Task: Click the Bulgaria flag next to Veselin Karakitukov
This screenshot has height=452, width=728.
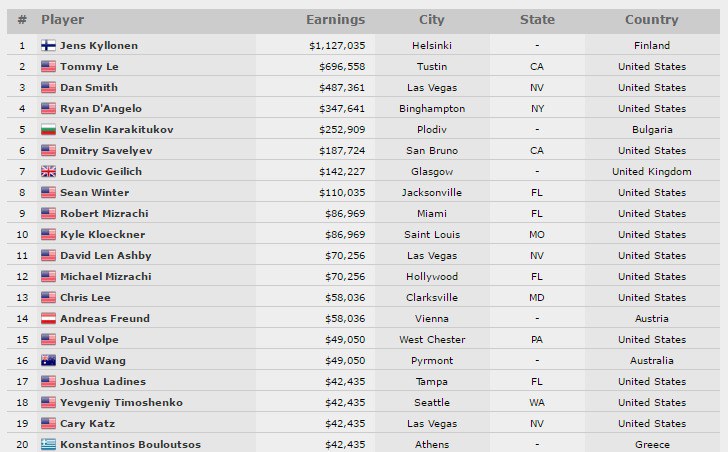Action: pyautogui.click(x=48, y=130)
